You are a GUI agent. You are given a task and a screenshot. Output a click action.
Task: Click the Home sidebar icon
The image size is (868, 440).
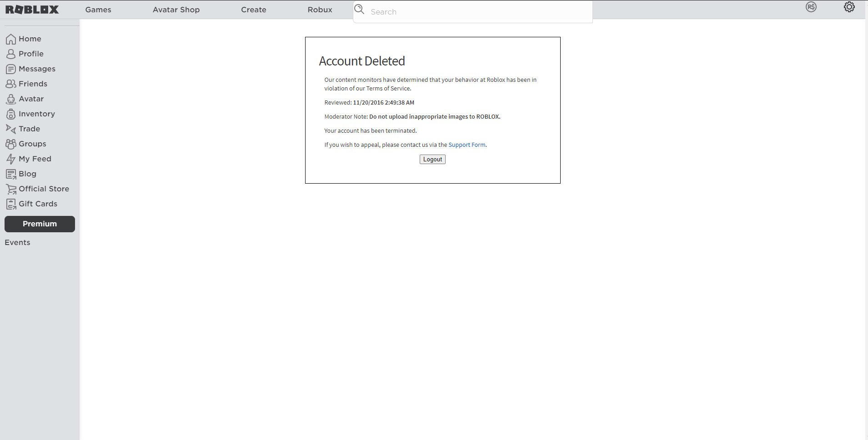point(11,39)
